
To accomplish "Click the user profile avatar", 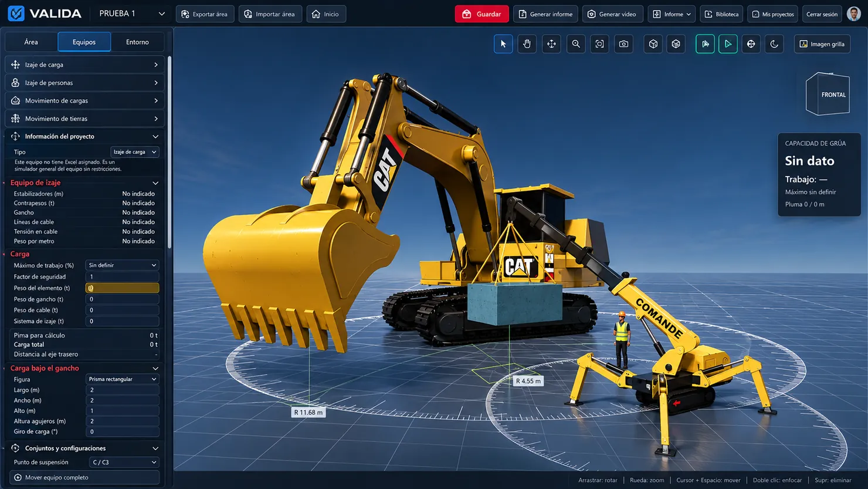I will (x=854, y=14).
